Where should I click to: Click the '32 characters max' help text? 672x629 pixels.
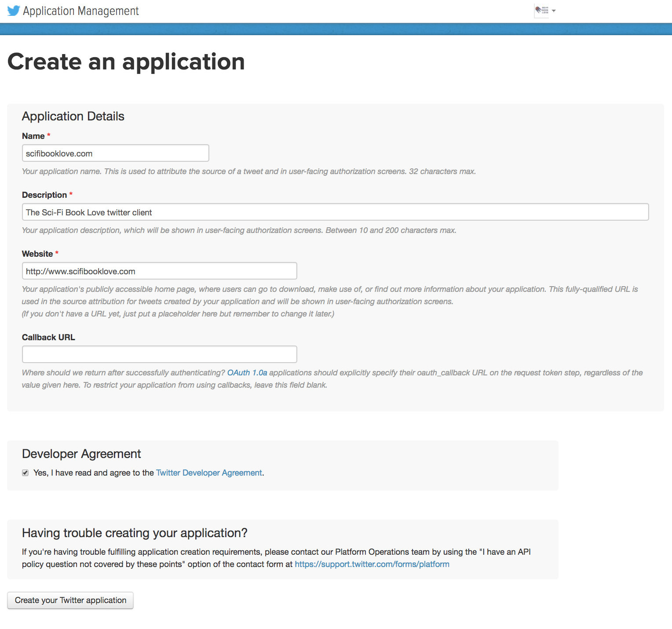[442, 171]
